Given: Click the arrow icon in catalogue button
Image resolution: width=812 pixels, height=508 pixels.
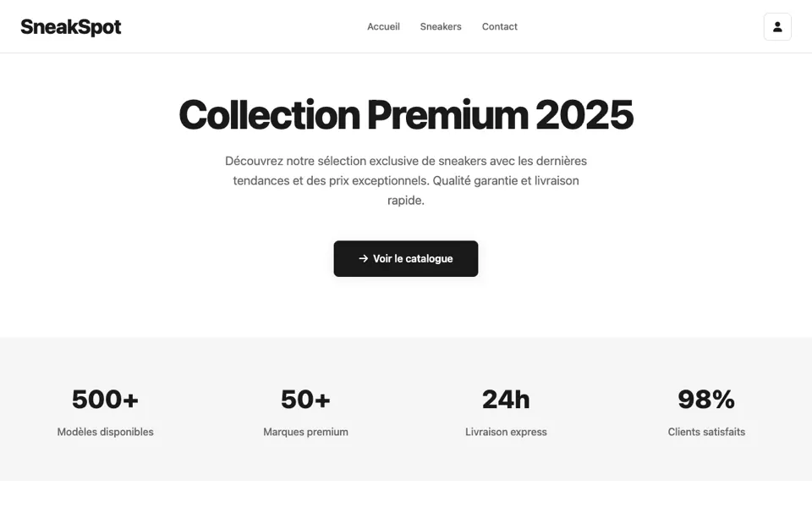Looking at the screenshot, I should coord(364,258).
